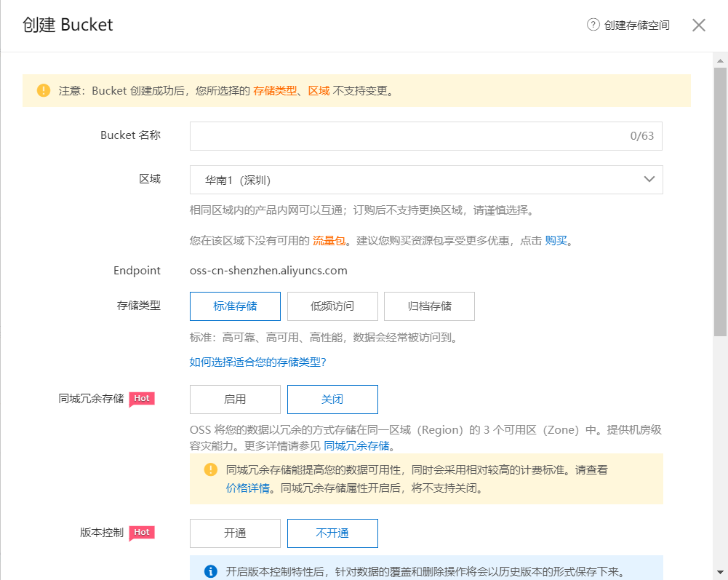Select 标准存储 storage type
This screenshot has height=580, width=728.
(235, 306)
